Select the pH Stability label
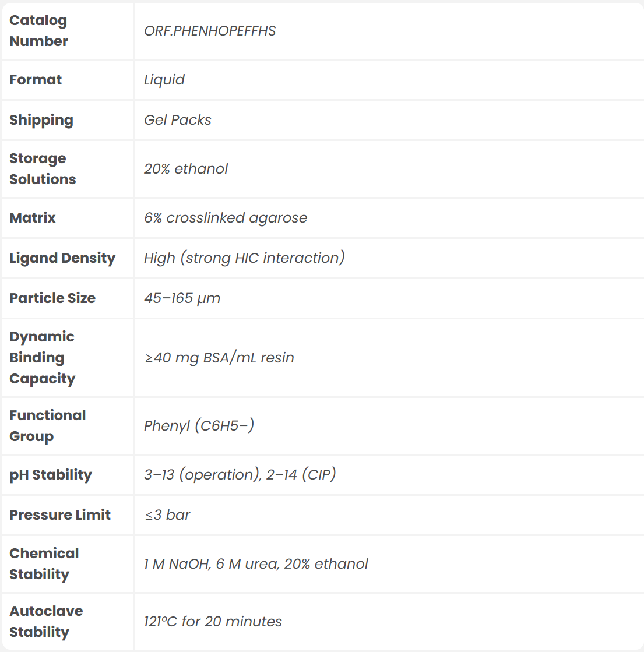Image resolution: width=644 pixels, height=652 pixels. pyautogui.click(x=51, y=475)
